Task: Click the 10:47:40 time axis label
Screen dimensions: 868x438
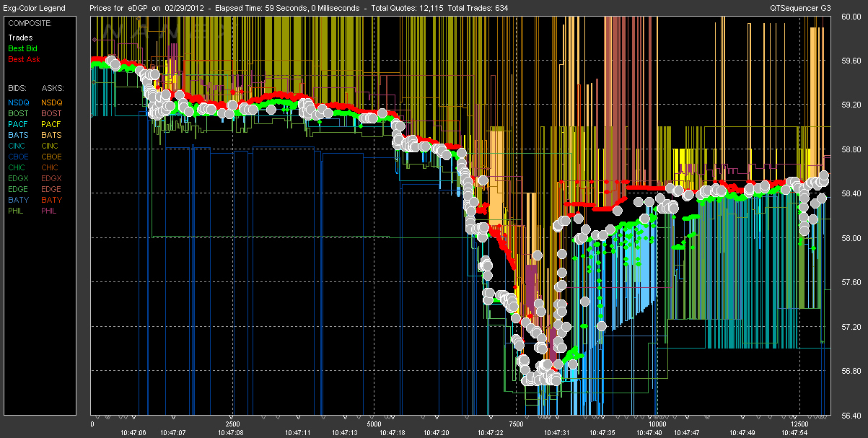Action: coord(649,432)
